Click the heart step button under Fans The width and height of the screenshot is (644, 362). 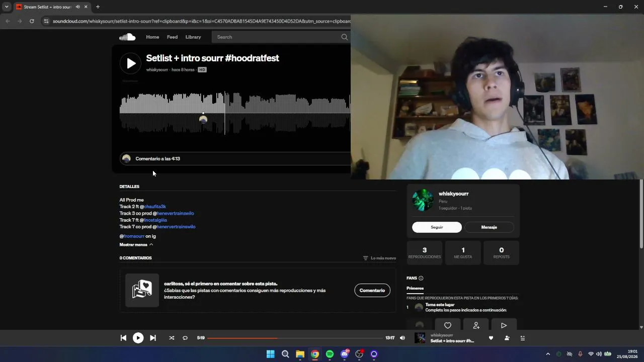coord(448,325)
